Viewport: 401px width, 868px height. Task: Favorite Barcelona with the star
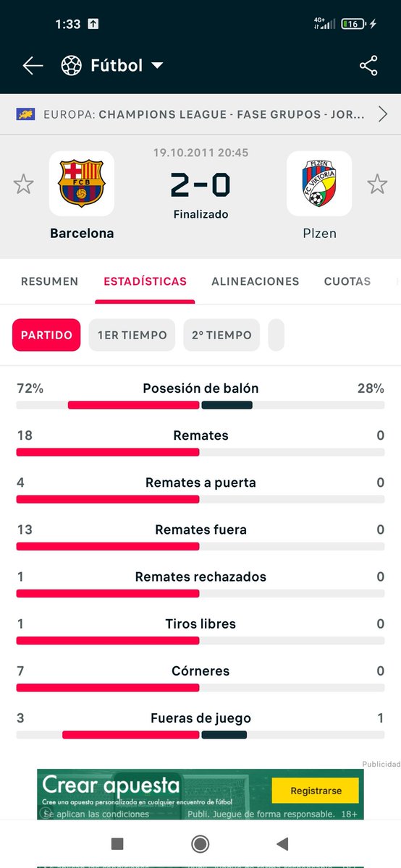(x=24, y=184)
